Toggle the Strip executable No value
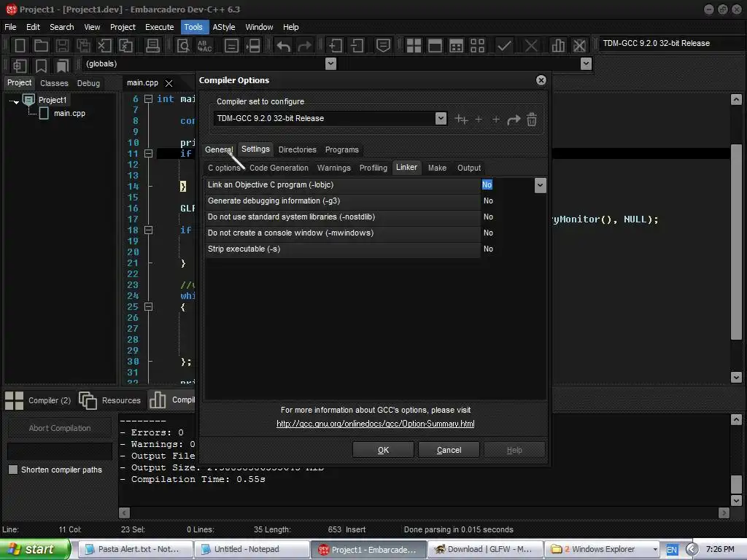 point(488,249)
